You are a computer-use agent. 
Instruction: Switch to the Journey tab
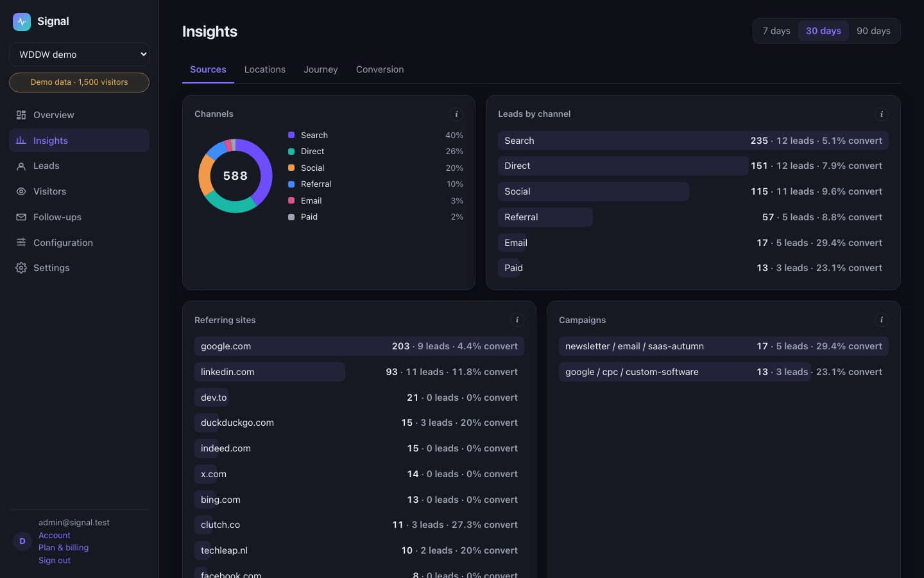(x=321, y=69)
